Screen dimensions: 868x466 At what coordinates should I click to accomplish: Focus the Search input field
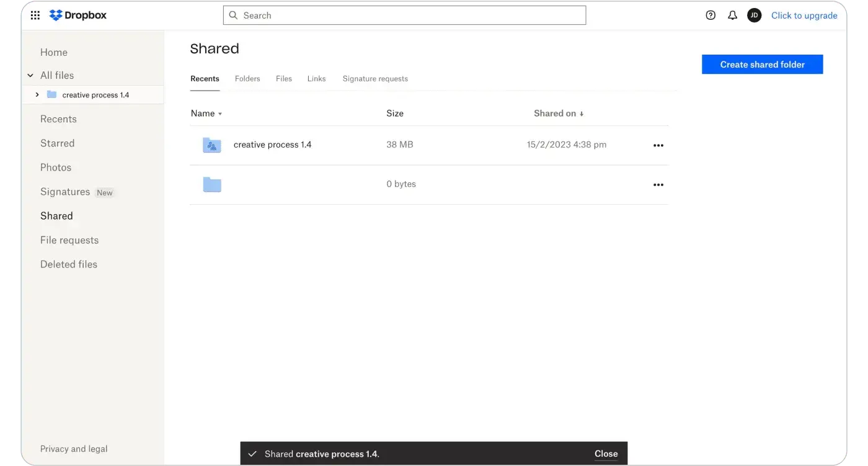coord(404,16)
